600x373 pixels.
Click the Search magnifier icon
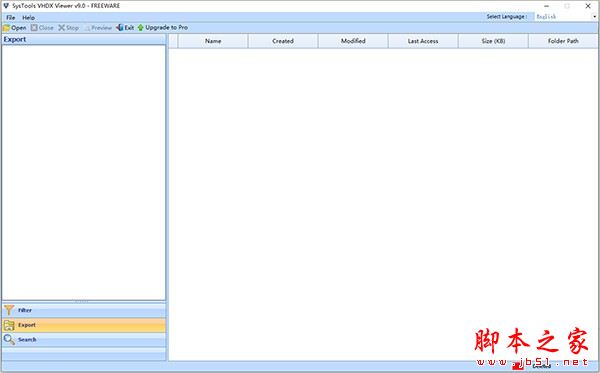pyautogui.click(x=9, y=340)
